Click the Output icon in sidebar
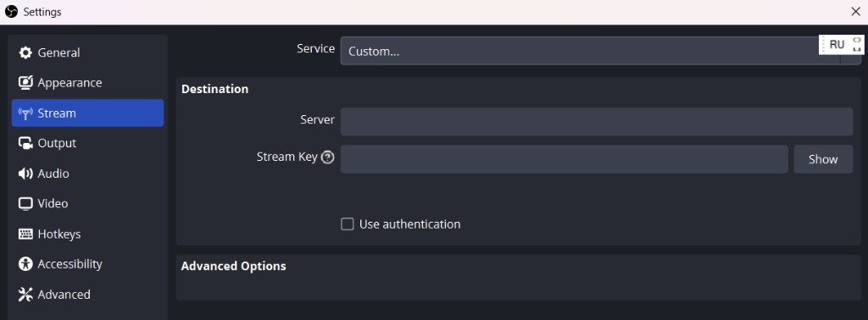Image resolution: width=868 pixels, height=320 pixels. tap(25, 143)
